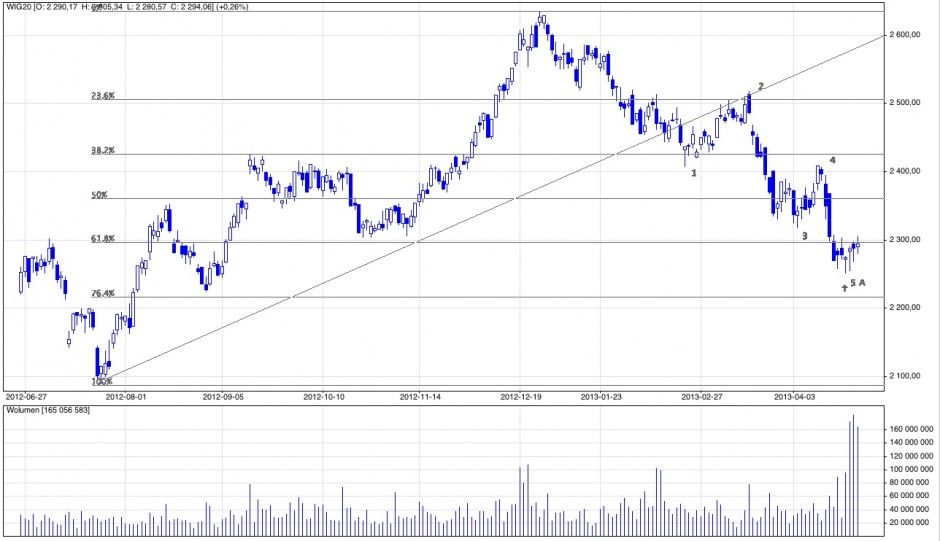Click the 2012-08-01 date axis label
This screenshot has height=541, width=940.
click(x=126, y=396)
